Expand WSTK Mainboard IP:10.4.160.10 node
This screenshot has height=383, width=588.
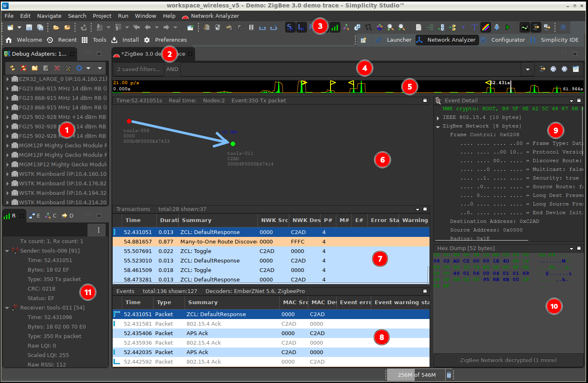7,174
